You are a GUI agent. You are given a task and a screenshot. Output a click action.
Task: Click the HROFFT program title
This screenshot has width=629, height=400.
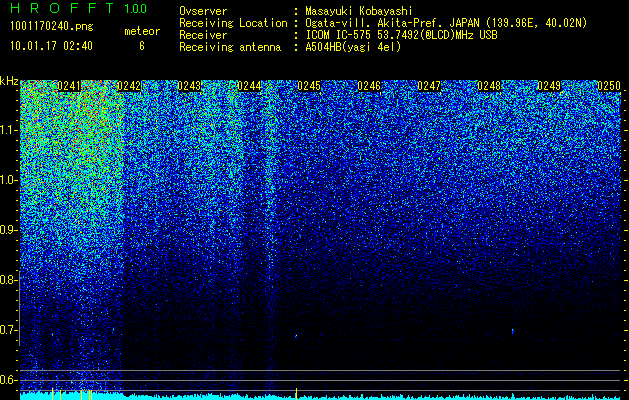[63, 8]
